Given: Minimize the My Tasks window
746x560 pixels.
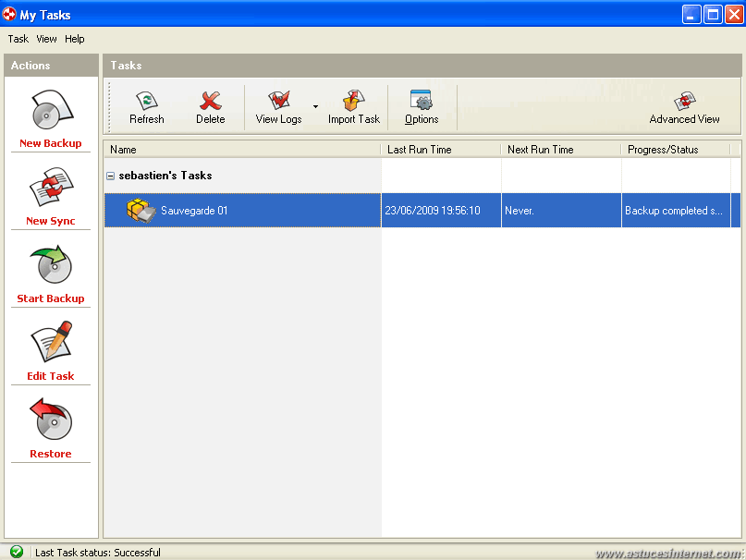Looking at the screenshot, I should (x=691, y=14).
